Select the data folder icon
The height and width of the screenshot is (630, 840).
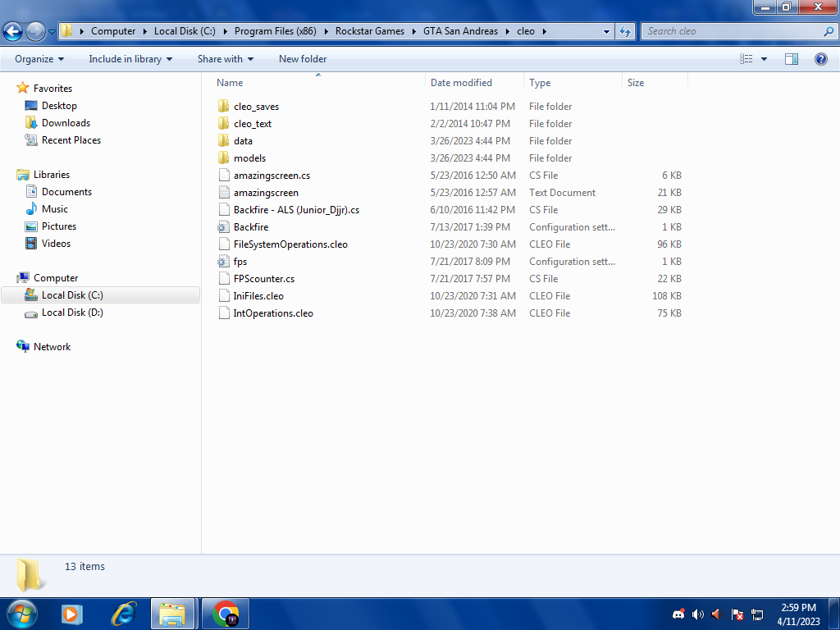(224, 140)
